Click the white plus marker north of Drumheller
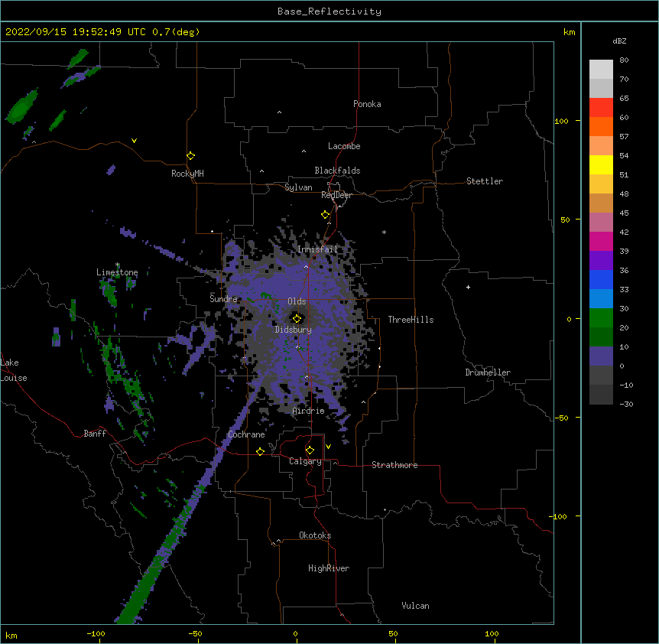Screen dimensions: 659x644 point(468,287)
